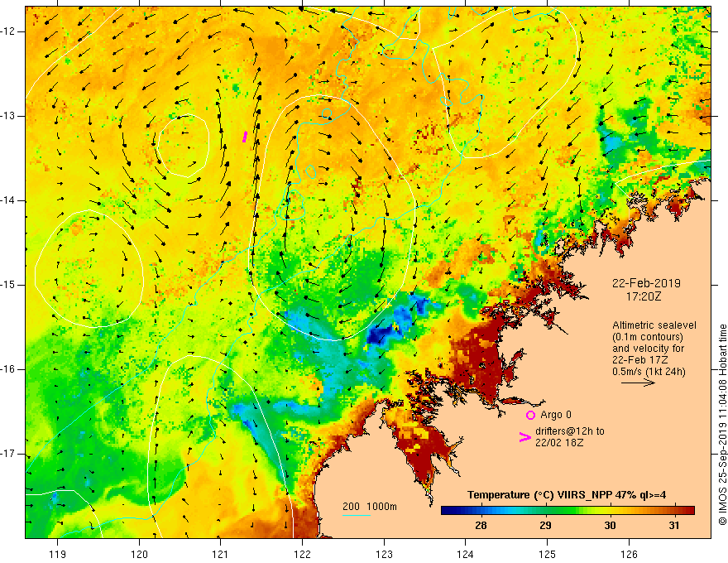Click longitude label 122 on axis
This screenshot has height=563, width=728.
tap(302, 554)
